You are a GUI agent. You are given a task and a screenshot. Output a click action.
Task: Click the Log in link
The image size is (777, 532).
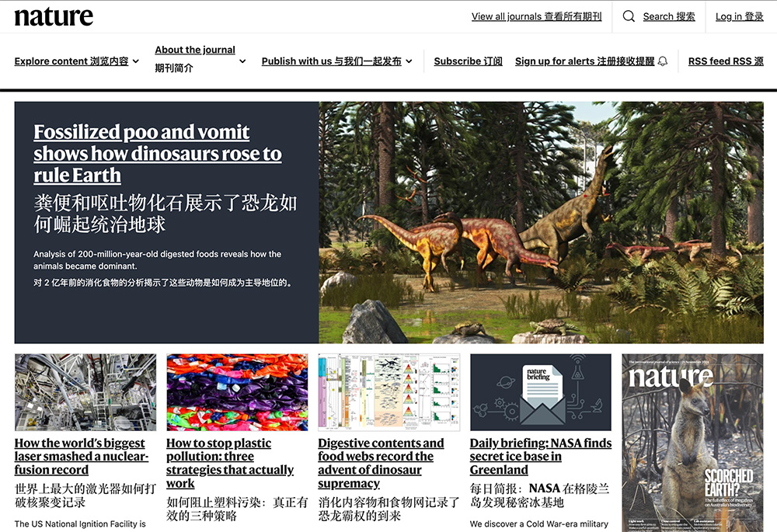tap(739, 16)
